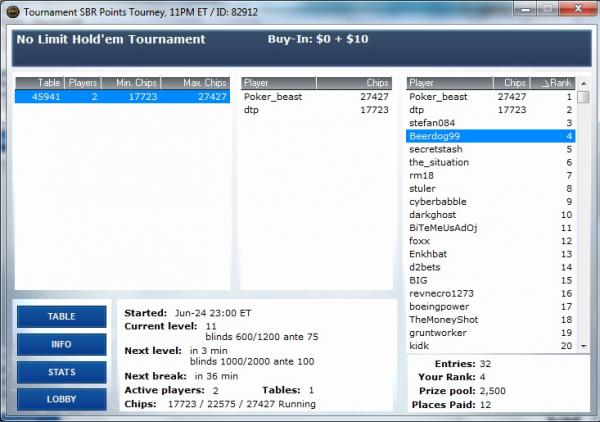This screenshot has height=422, width=600.
Task: Click the INFO button
Action: point(61,345)
